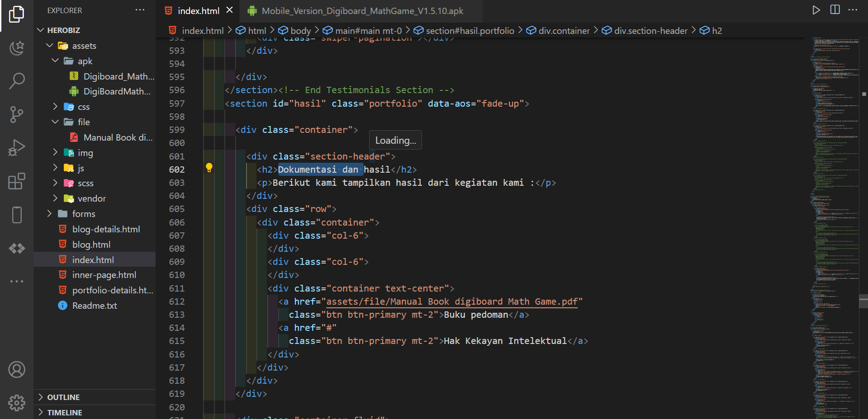This screenshot has width=868, height=419.
Task: Click h2 breadcrumb segment
Action: click(x=711, y=30)
